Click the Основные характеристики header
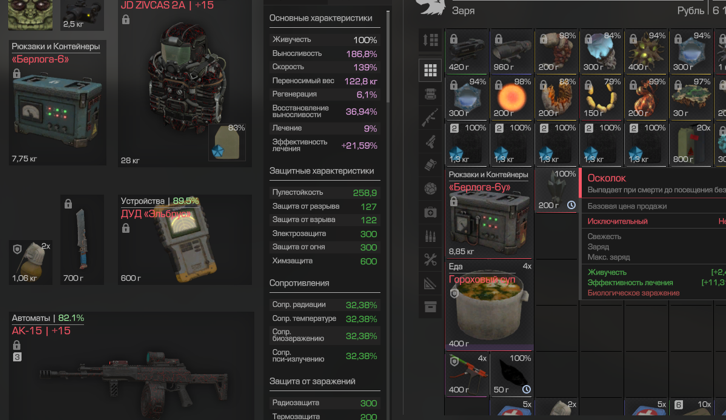Screen dimensions: 726x420 (320, 18)
